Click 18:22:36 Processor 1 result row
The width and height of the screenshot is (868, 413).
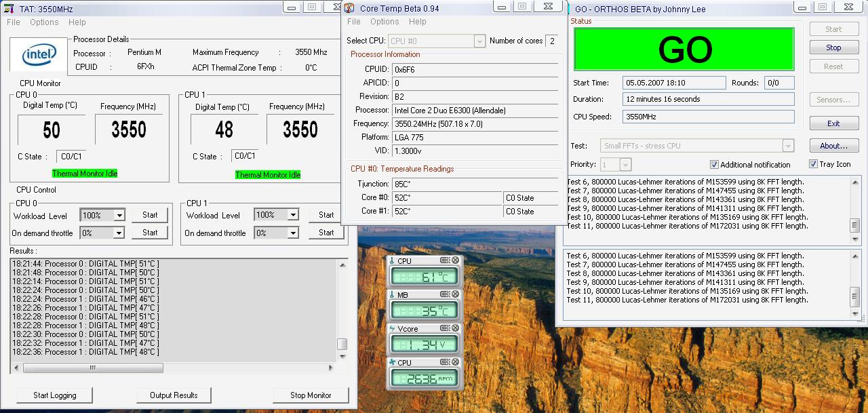tap(85, 352)
